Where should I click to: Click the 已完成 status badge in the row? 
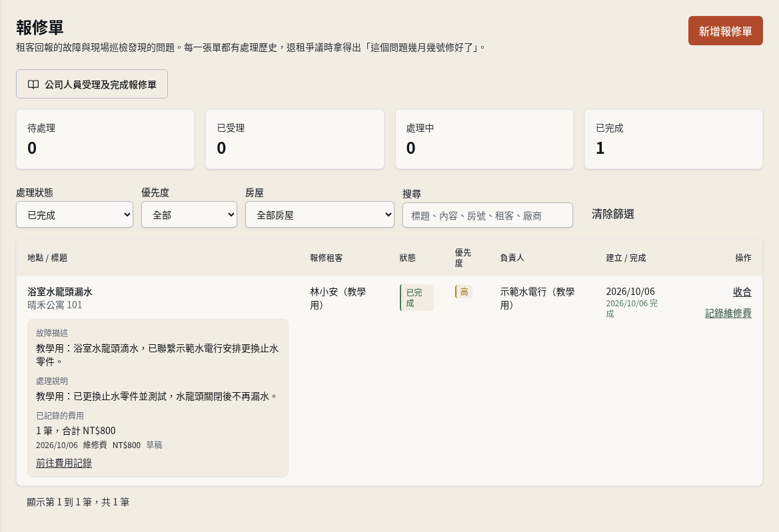[x=417, y=298]
